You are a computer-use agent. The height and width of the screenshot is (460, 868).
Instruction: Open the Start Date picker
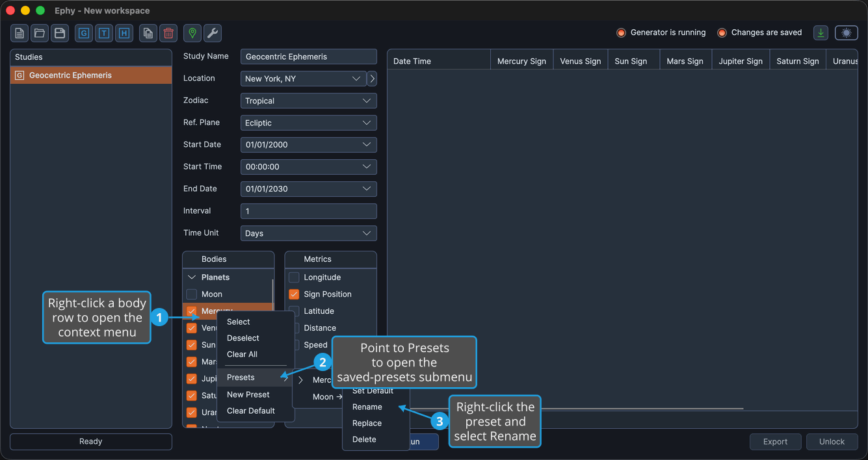[x=309, y=145]
